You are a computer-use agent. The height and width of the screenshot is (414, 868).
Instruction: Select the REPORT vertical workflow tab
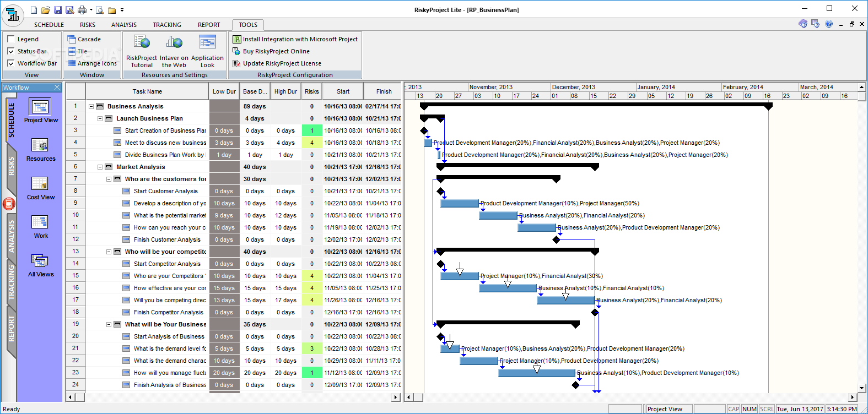(11, 329)
